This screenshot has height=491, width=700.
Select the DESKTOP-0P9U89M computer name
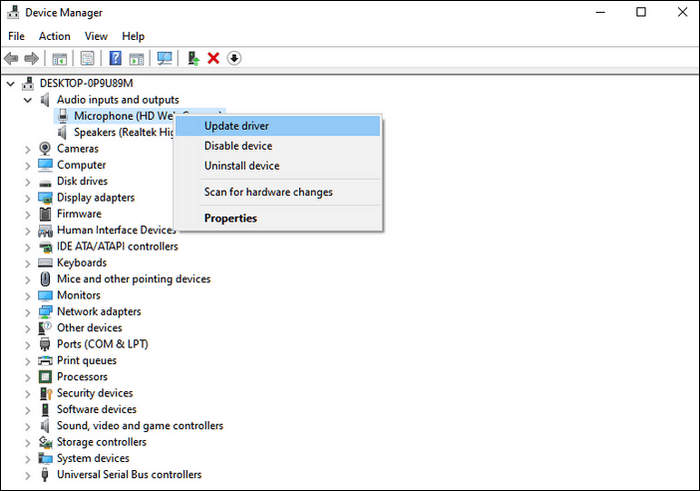[x=86, y=83]
